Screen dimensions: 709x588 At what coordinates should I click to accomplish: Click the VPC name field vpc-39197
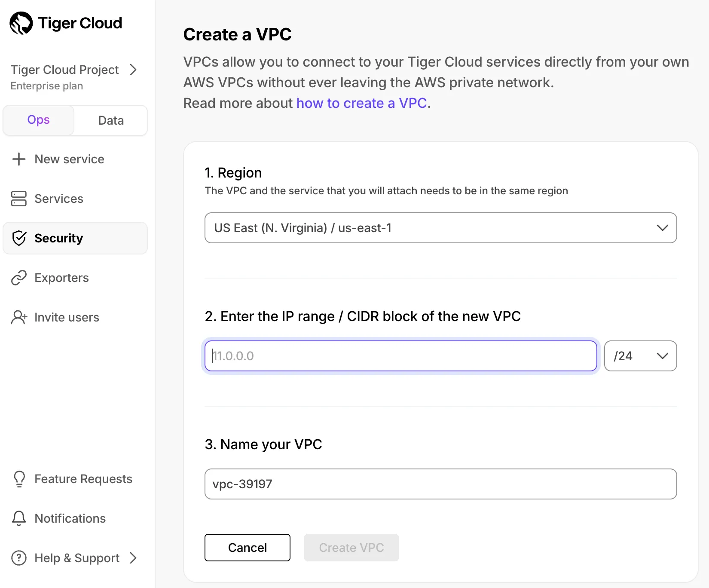[441, 484]
